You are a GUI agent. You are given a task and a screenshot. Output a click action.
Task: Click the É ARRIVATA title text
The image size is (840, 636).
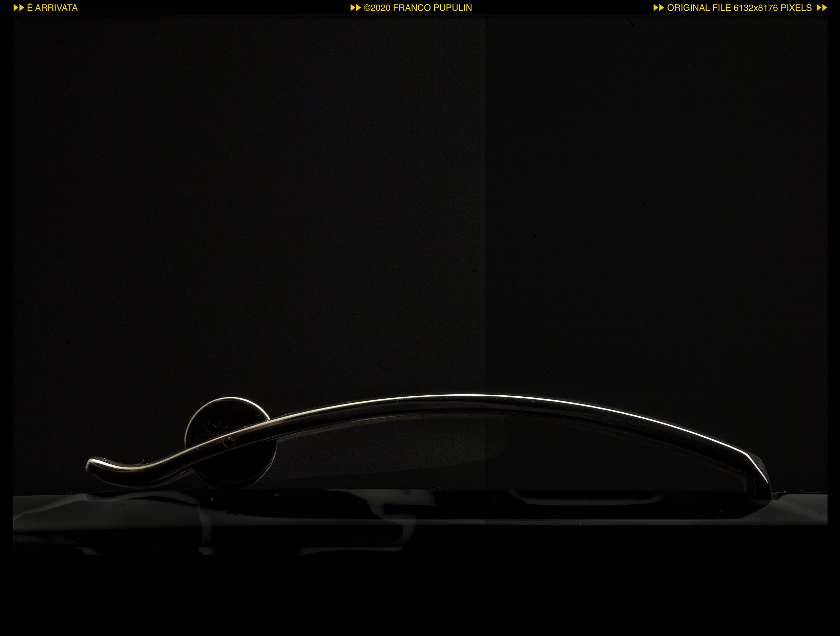point(52,7)
